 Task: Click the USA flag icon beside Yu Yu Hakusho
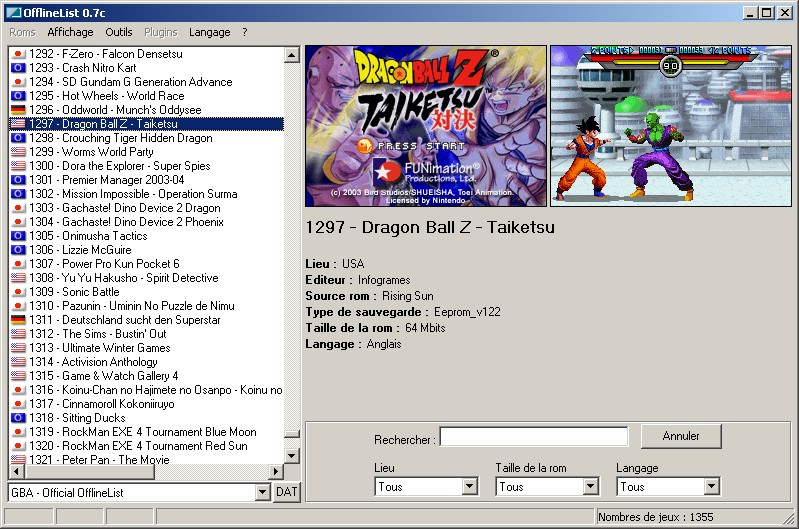coord(18,278)
